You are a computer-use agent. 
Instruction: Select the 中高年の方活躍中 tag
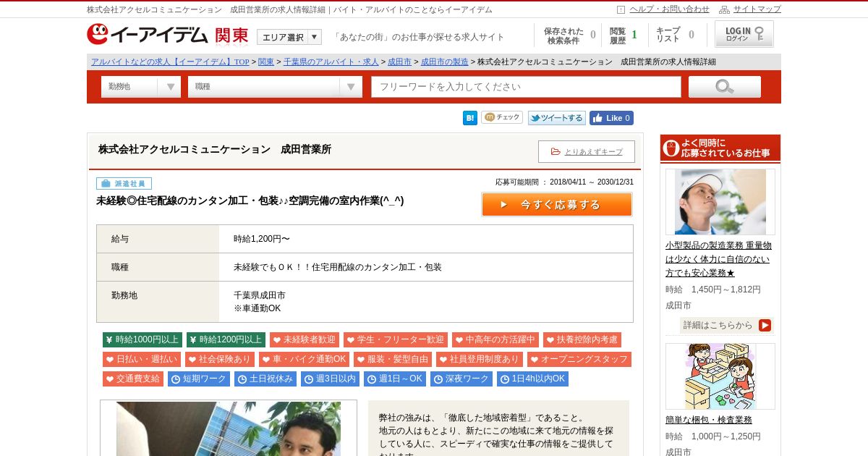click(x=495, y=339)
